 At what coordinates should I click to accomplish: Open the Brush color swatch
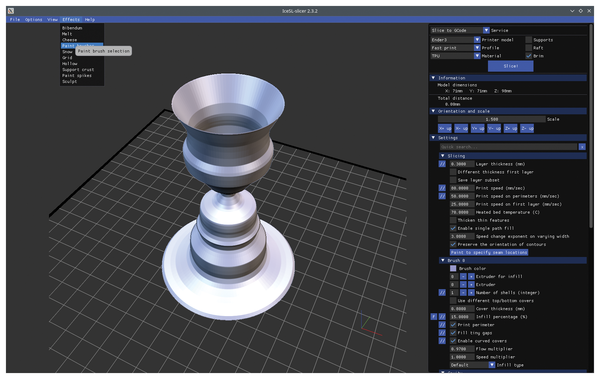(453, 268)
